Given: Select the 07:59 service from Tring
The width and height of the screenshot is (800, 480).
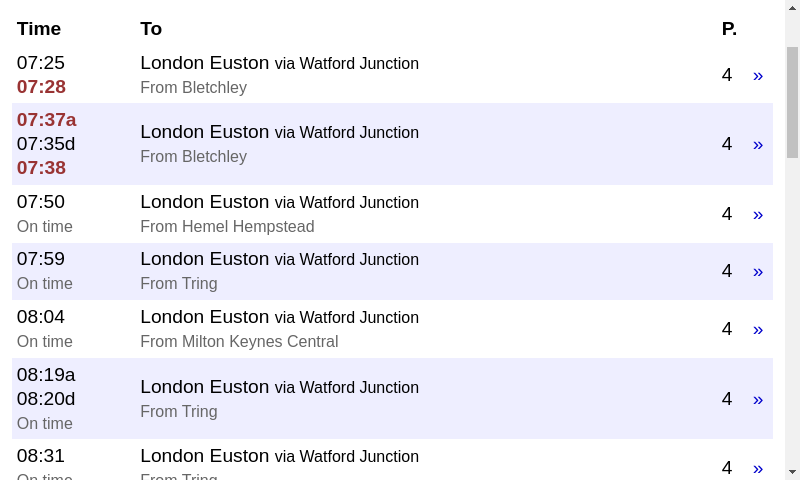Looking at the screenshot, I should tap(392, 271).
